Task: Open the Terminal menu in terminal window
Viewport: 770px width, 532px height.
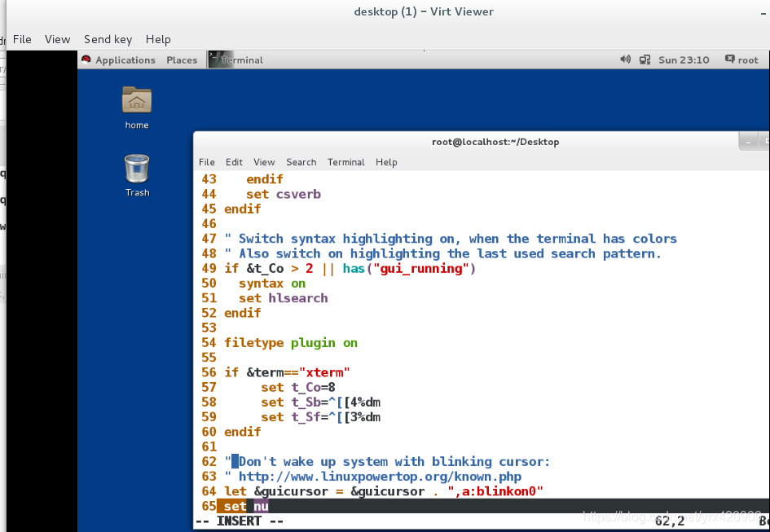Action: click(346, 162)
